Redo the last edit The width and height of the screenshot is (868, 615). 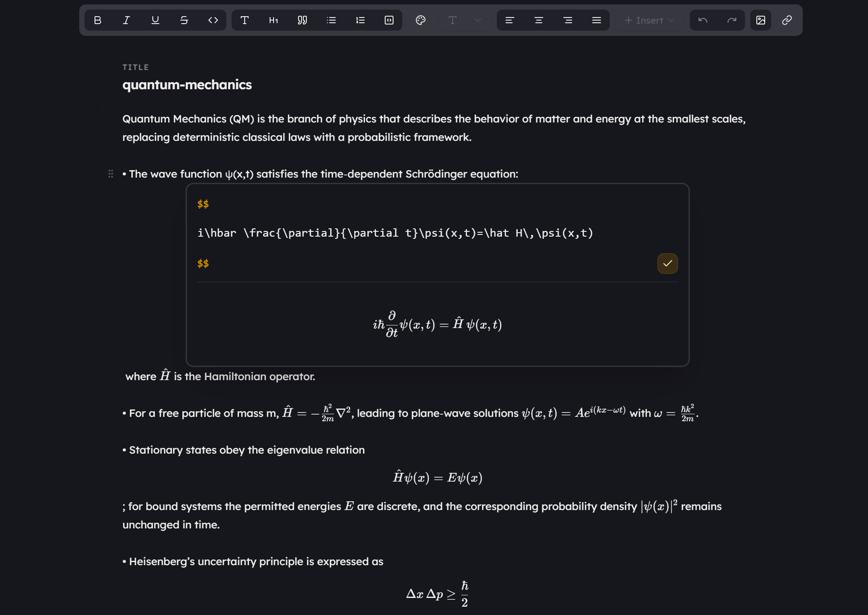(x=731, y=20)
